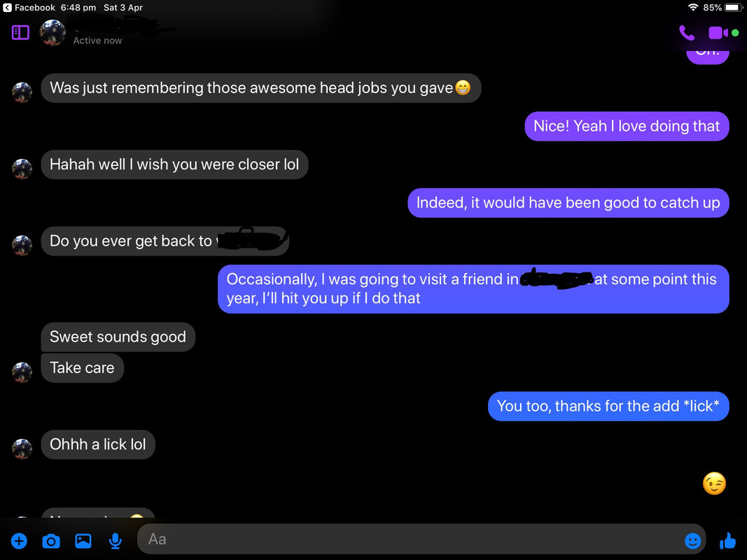747x560 pixels.
Task: Open the emoji picker in message field
Action: (692, 540)
